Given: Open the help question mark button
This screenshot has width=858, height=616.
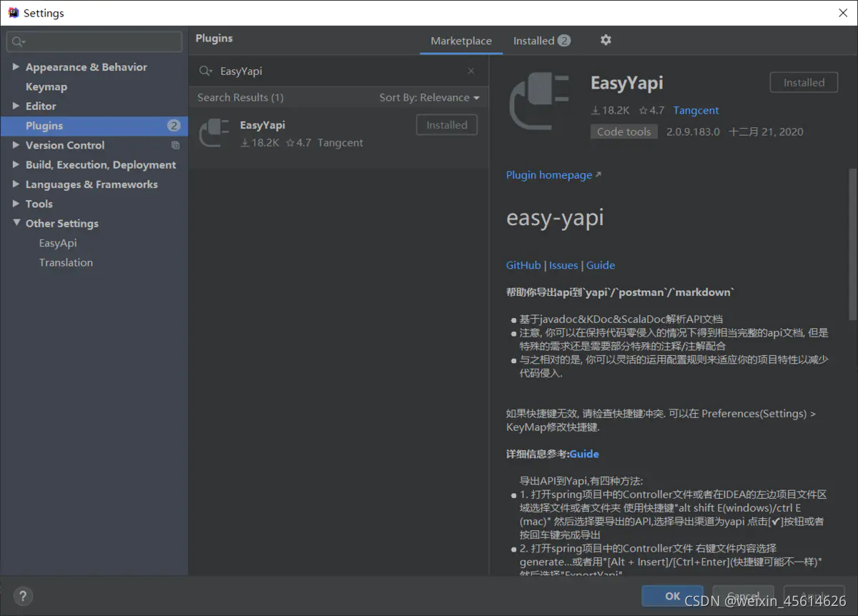Looking at the screenshot, I should [22, 596].
